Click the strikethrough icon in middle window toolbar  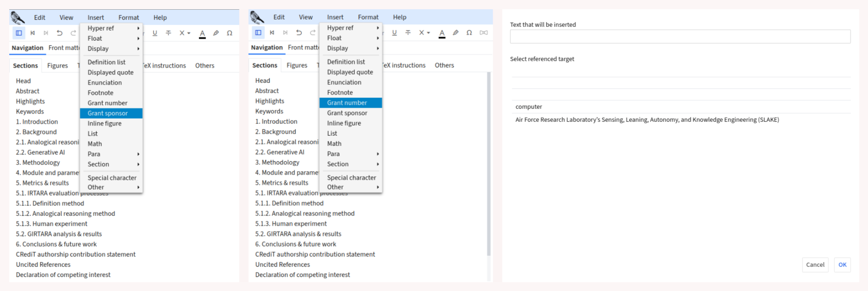pos(408,32)
